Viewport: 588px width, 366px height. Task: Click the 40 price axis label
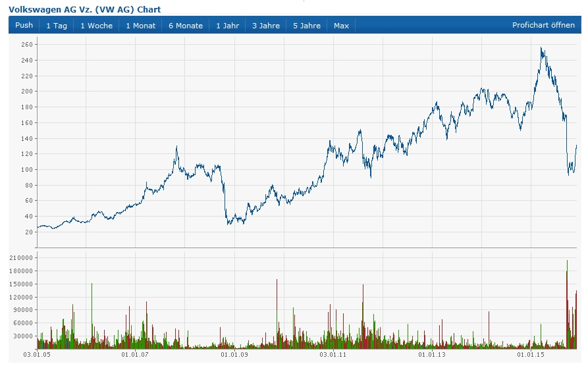point(29,217)
